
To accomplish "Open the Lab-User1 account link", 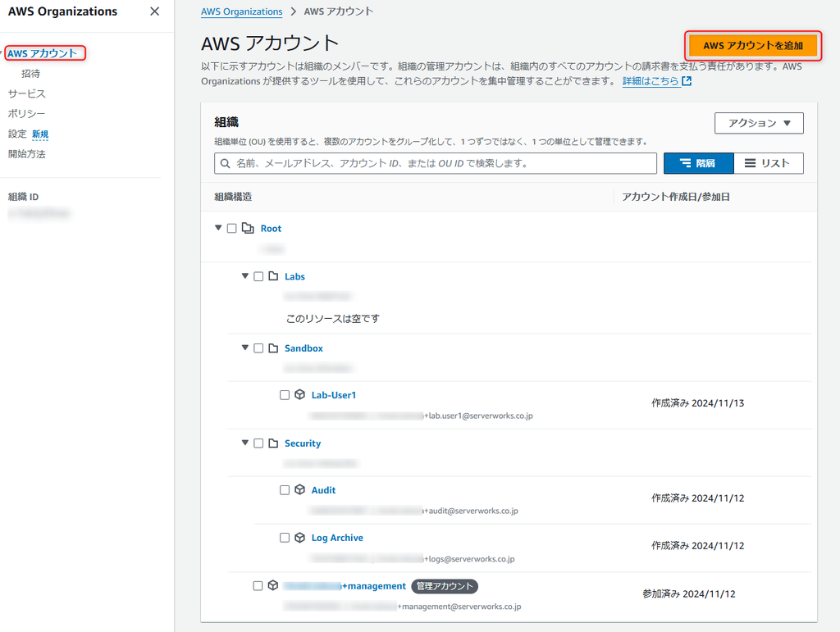I will (x=334, y=395).
